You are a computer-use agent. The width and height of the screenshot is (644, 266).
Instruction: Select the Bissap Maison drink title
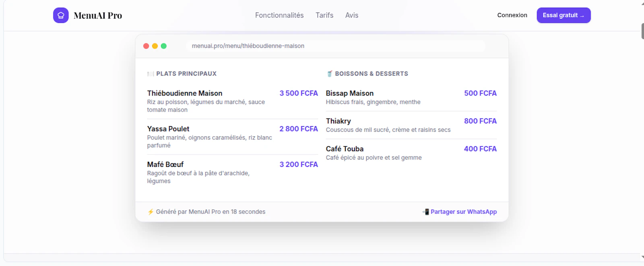point(350,93)
